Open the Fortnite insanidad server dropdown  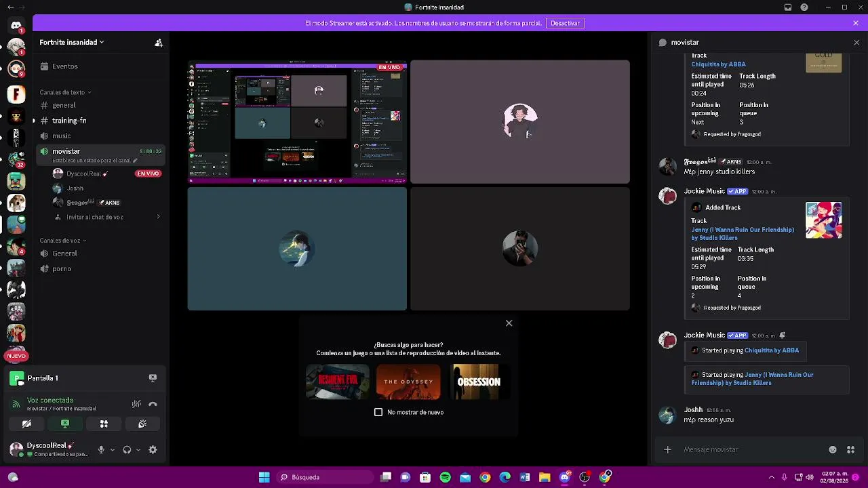point(72,42)
